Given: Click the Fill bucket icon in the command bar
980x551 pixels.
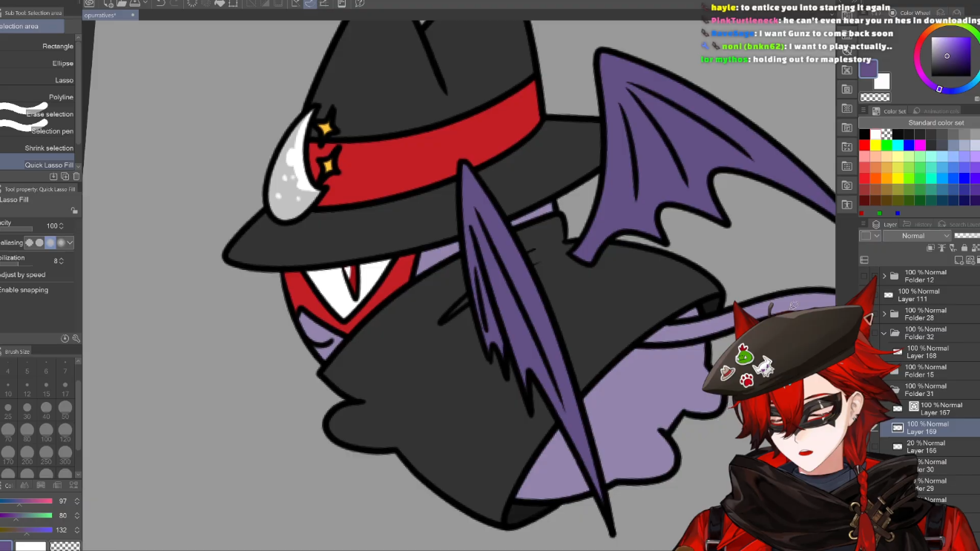Looking at the screenshot, I should click(220, 4).
